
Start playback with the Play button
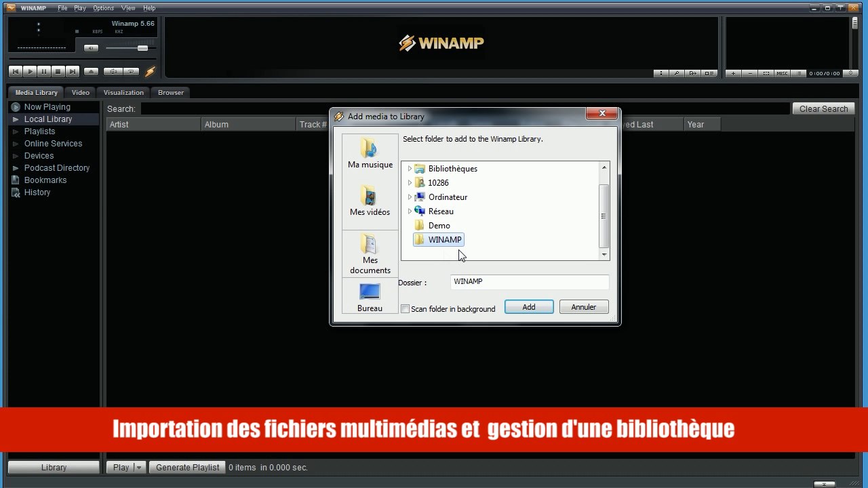point(30,71)
